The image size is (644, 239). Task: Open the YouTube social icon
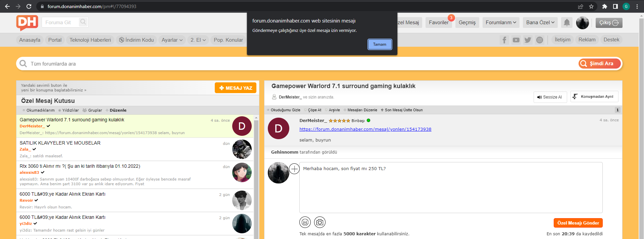[x=516, y=40]
